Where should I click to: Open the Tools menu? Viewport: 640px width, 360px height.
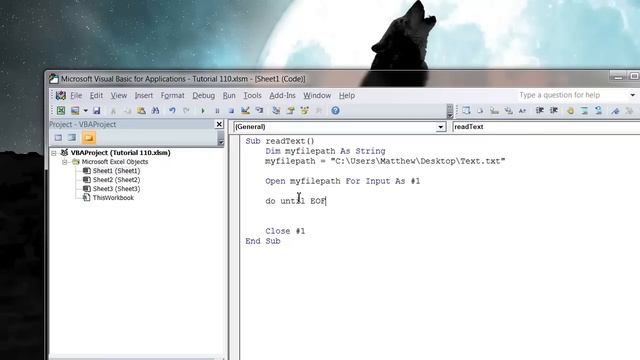click(x=253, y=96)
